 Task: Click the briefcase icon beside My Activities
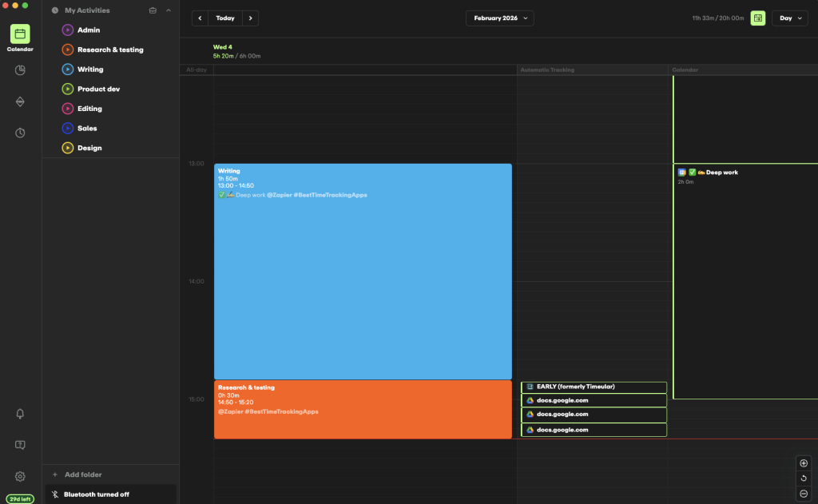(x=153, y=11)
